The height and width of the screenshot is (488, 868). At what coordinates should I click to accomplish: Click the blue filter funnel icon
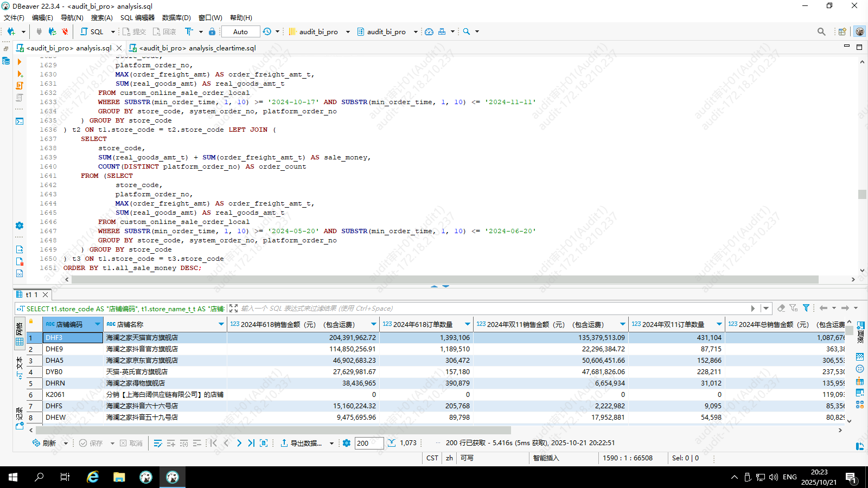click(x=806, y=308)
